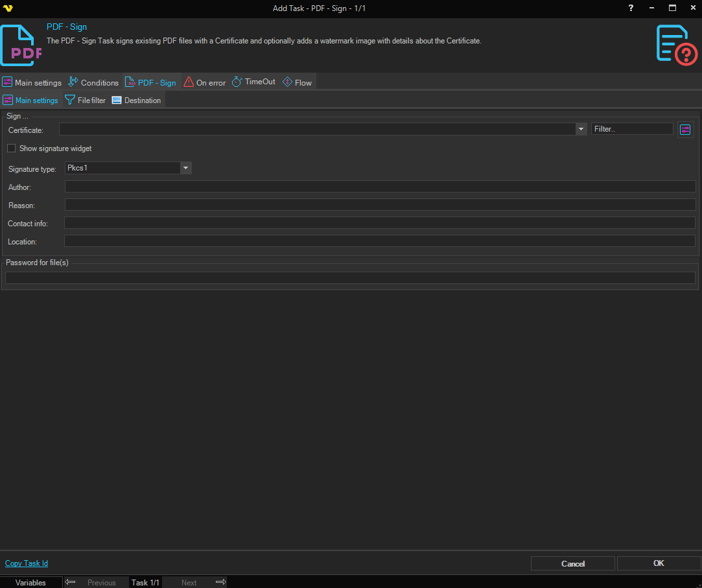This screenshot has height=588, width=702.
Task: Open the File filter sub-tab
Action: [85, 100]
